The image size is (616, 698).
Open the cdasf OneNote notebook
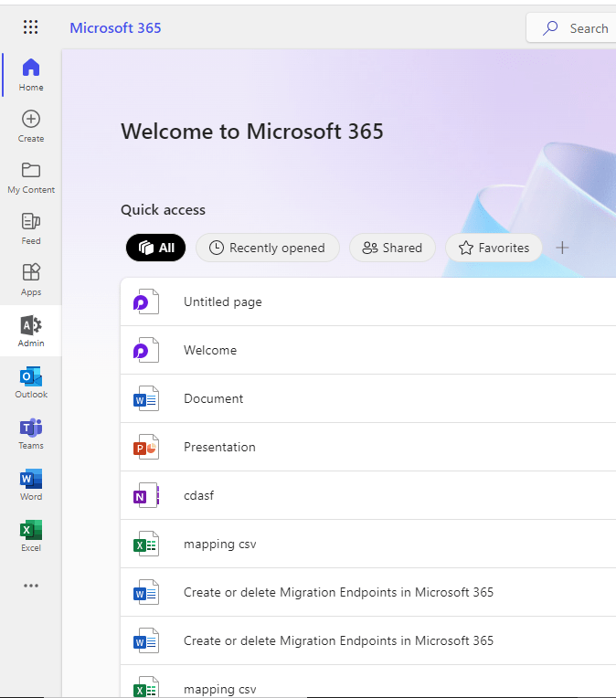[x=368, y=496]
